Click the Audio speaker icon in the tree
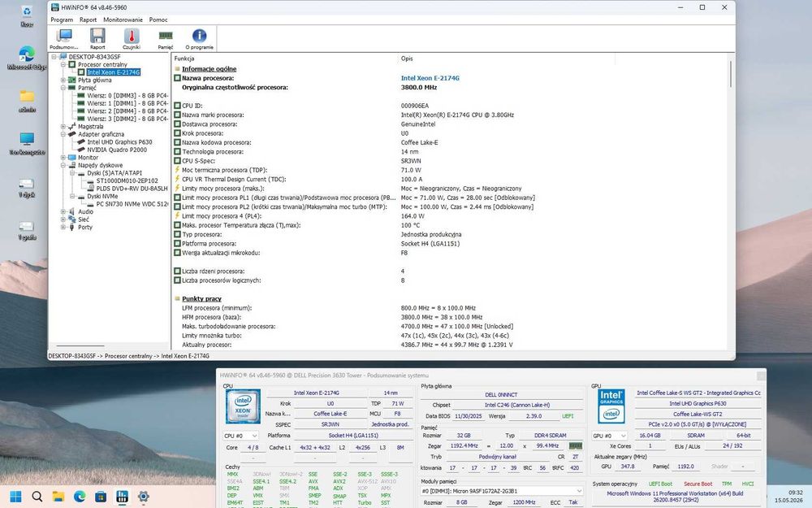The image size is (812, 508). point(72,211)
